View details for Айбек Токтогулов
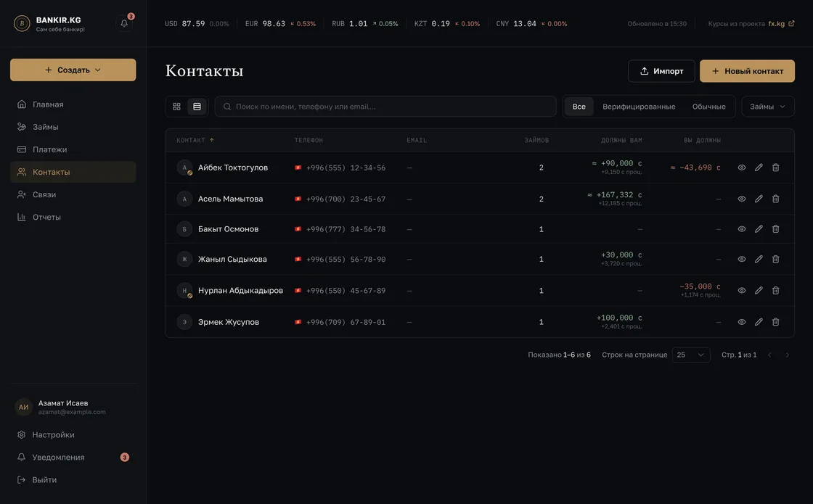The height and width of the screenshot is (504, 813). pos(741,168)
